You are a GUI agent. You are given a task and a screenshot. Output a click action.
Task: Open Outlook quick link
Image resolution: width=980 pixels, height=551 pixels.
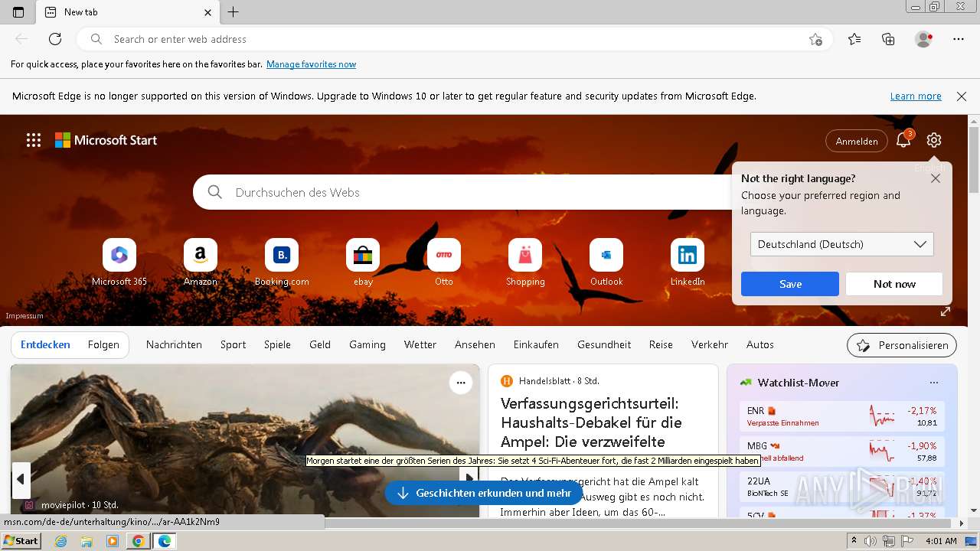(606, 262)
